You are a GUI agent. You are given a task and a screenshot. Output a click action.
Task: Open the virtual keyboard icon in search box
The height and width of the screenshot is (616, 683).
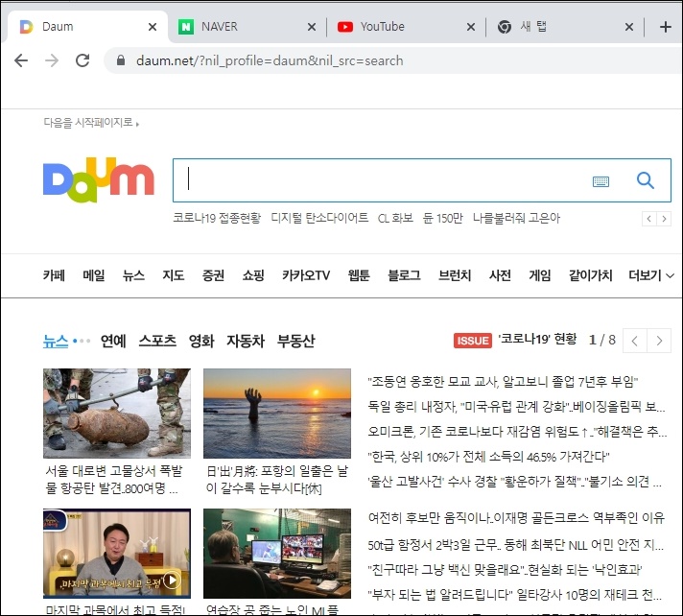tap(601, 181)
